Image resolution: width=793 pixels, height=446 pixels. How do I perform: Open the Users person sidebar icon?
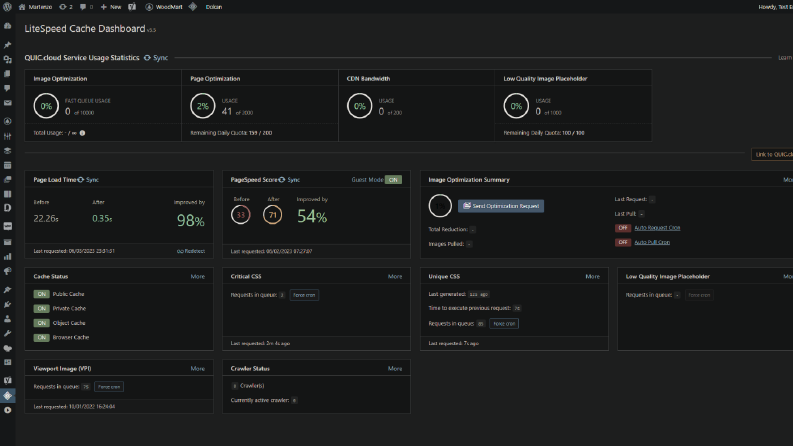(8, 319)
